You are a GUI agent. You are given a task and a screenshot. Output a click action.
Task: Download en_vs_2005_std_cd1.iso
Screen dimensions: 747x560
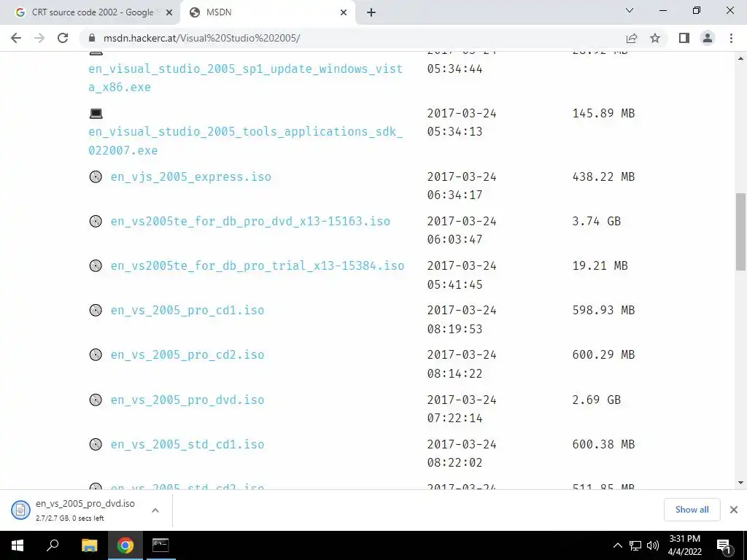[187, 444]
